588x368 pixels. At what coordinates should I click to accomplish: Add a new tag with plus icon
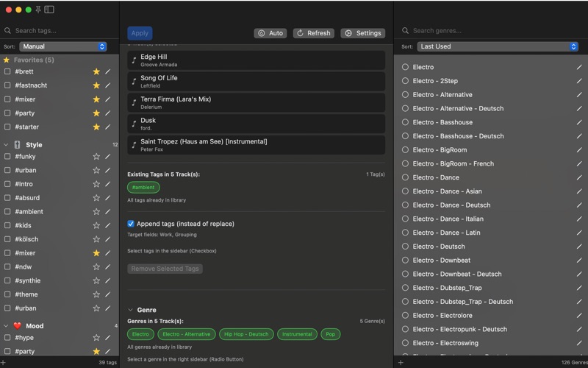4,363
